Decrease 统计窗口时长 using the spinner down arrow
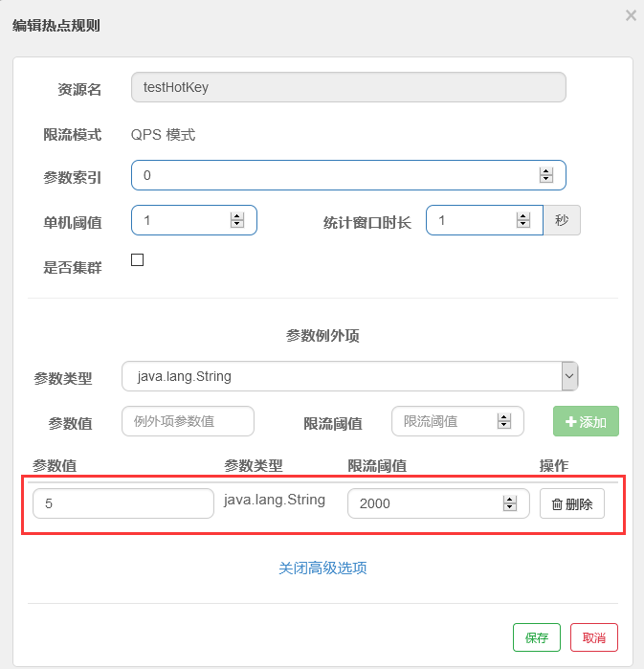This screenshot has width=644, height=669. coord(523,226)
